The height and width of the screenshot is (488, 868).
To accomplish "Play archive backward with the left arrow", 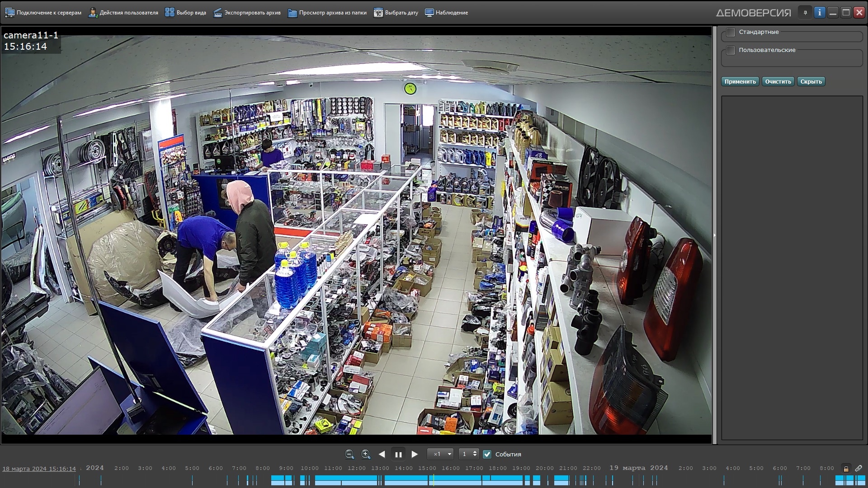I will (x=382, y=454).
